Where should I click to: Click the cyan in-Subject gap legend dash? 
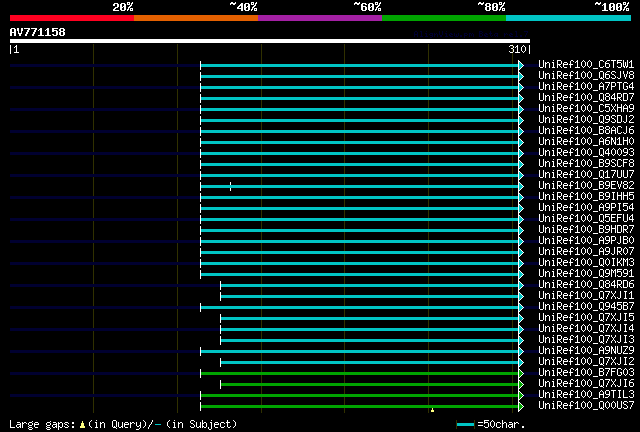coord(158,425)
